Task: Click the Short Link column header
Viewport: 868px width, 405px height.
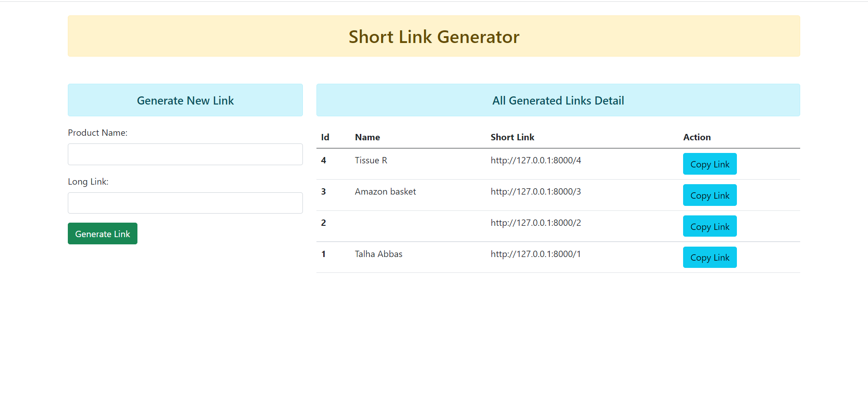Action: point(512,138)
